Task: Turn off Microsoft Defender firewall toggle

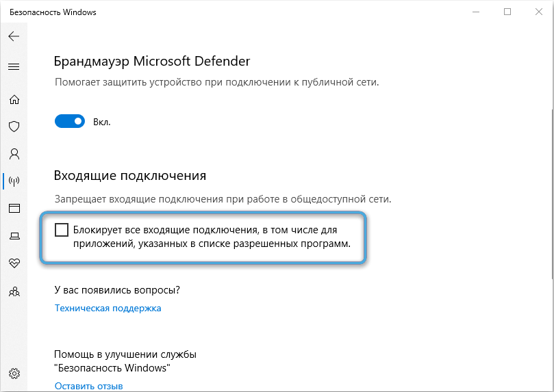Action: tap(69, 122)
